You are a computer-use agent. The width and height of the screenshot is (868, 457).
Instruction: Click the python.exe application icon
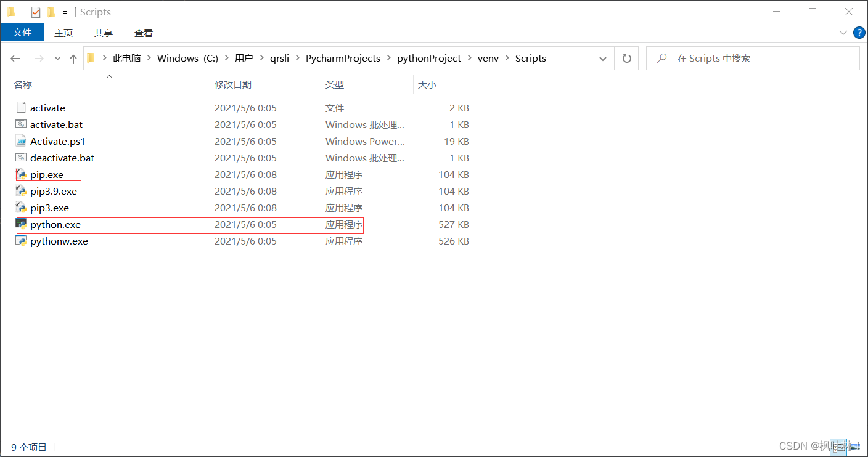21,224
